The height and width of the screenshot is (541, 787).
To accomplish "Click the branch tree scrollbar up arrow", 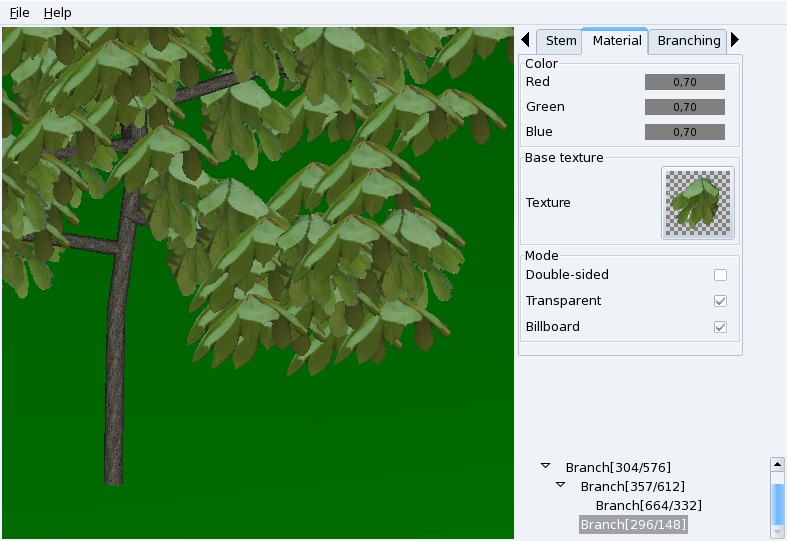I will coord(777,464).
